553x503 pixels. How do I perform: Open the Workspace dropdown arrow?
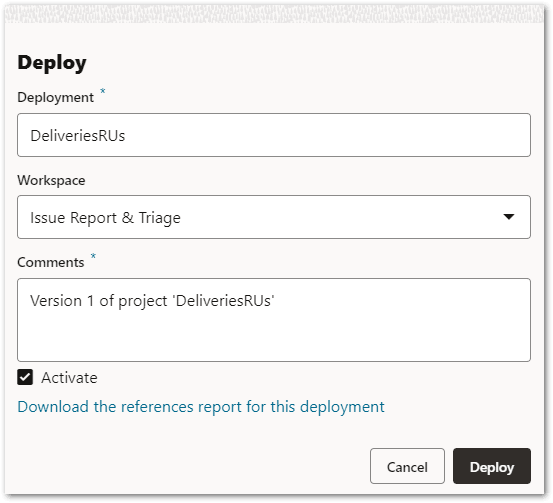508,217
